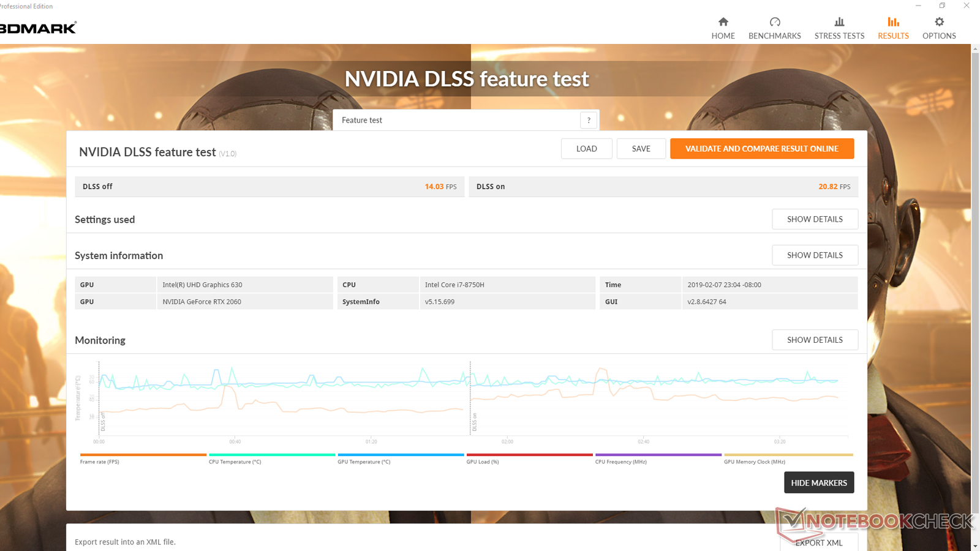Image resolution: width=980 pixels, height=551 pixels.
Task: Hide the chart markers
Action: coord(819,482)
